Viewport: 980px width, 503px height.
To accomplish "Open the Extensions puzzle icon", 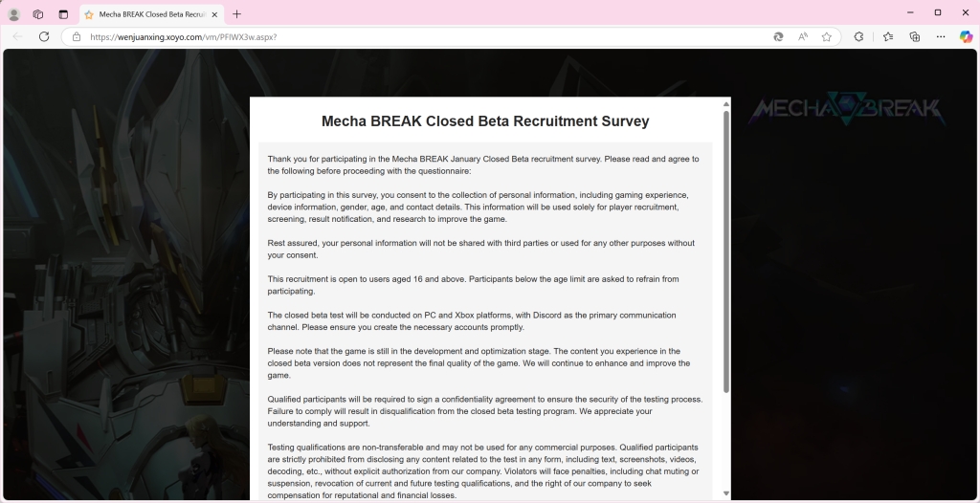I will [858, 37].
